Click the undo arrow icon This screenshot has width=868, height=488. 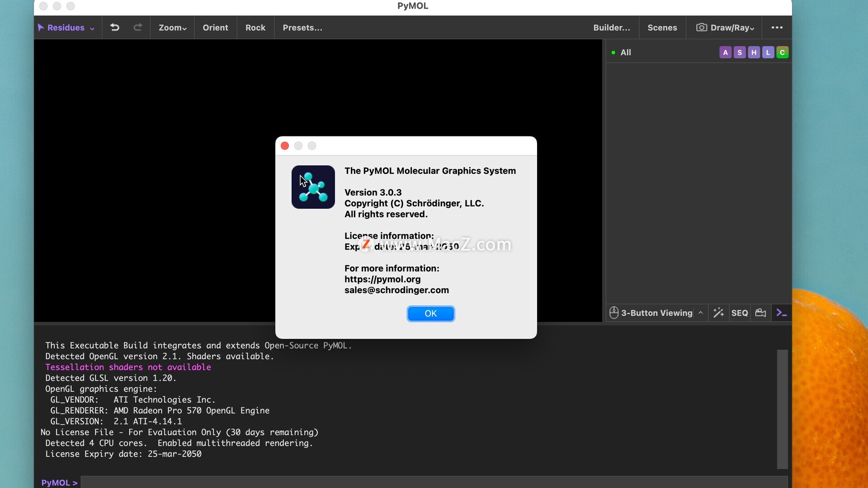115,28
